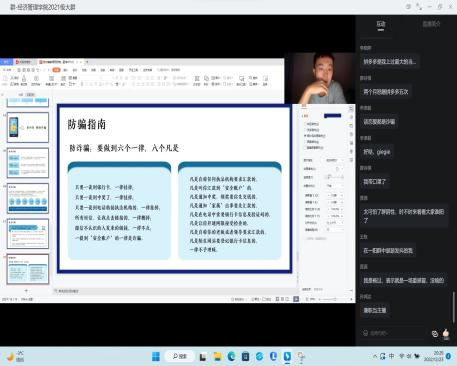Open the weather widget on the taskbar
The width and height of the screenshot is (457, 366).
[15, 356]
